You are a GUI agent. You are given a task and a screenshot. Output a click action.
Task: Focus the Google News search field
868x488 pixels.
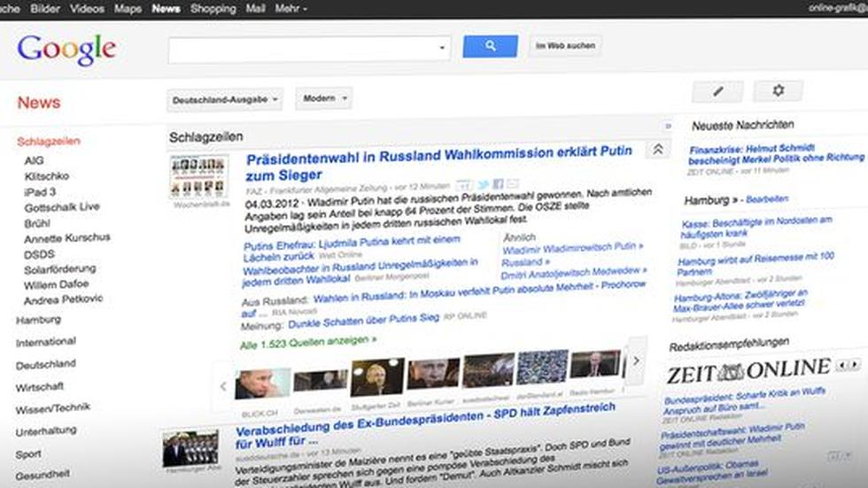pos(309,50)
